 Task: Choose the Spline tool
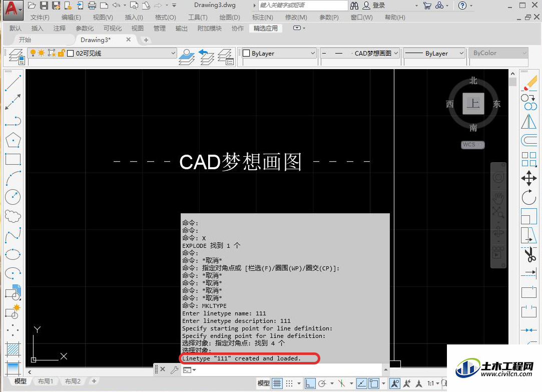coord(13,235)
